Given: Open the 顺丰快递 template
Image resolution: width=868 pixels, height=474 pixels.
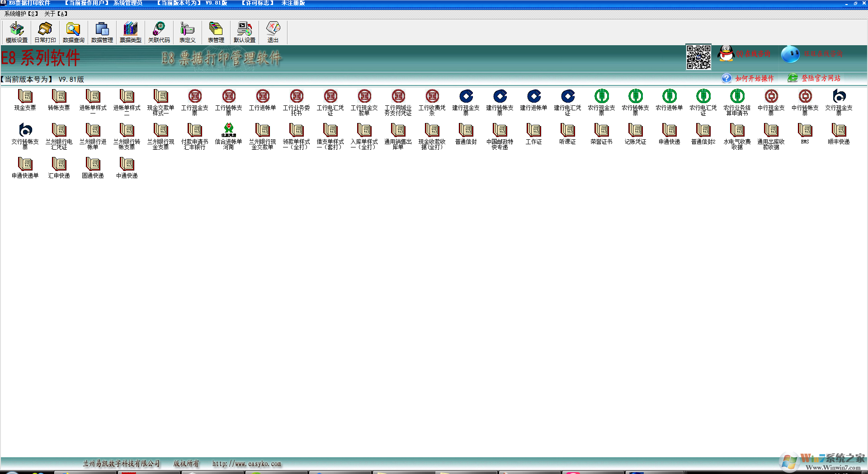Looking at the screenshot, I should pyautogui.click(x=839, y=134).
